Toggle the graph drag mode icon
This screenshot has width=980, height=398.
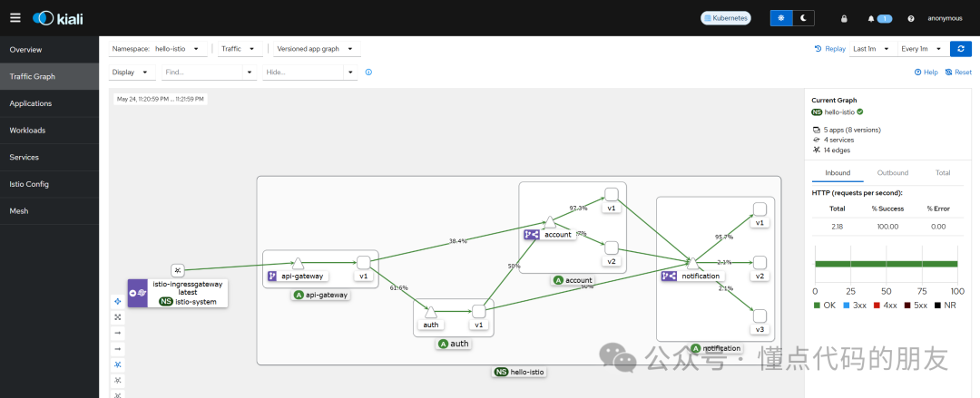coord(118,301)
